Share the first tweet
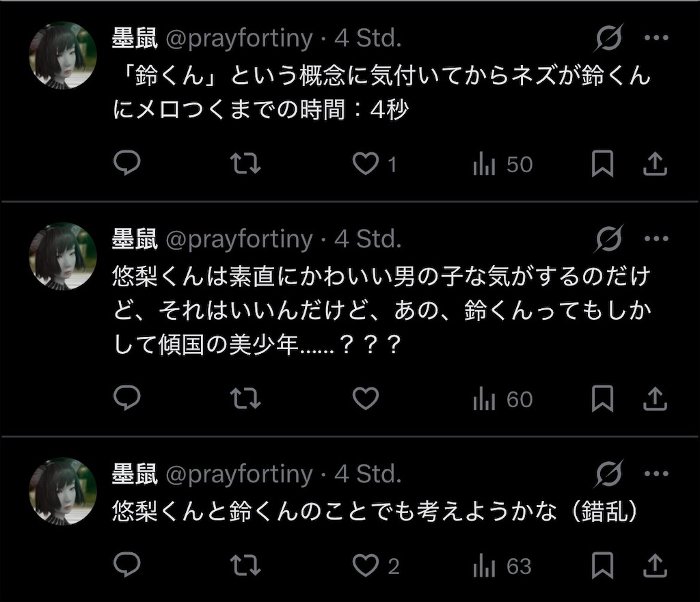The image size is (700, 602). tap(655, 163)
